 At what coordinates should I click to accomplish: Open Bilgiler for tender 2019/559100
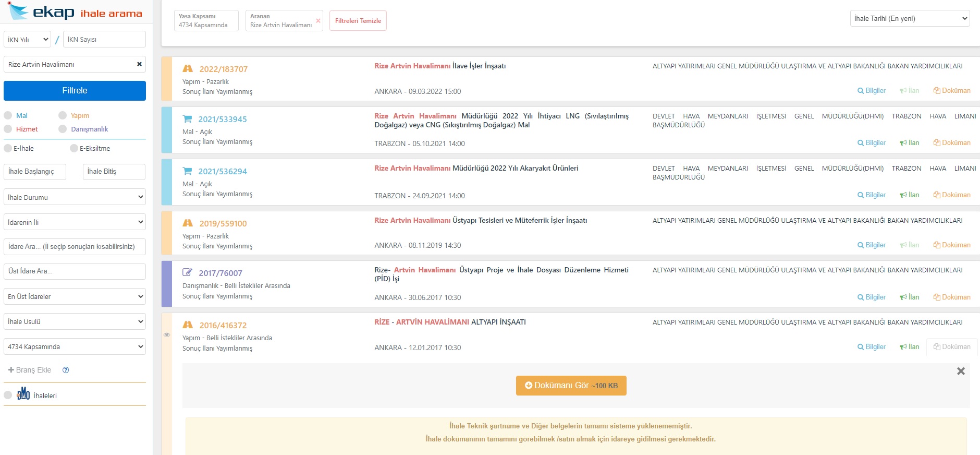(872, 245)
